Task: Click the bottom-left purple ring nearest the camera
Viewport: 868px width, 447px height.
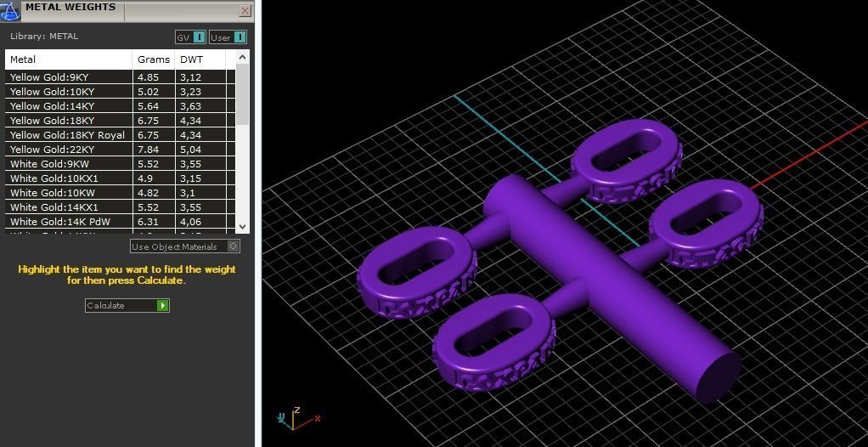Action: [x=493, y=343]
